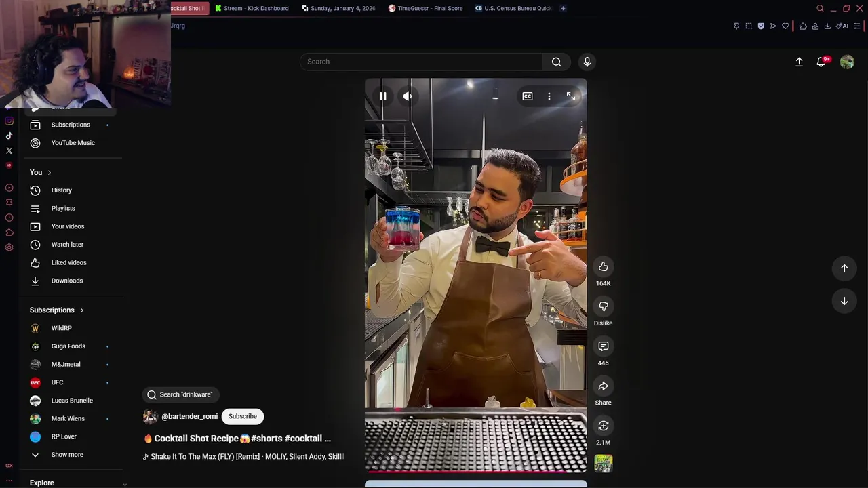The width and height of the screenshot is (868, 488).
Task: Expand the Cocktail Shot Recipe title
Action: pyautogui.click(x=237, y=439)
